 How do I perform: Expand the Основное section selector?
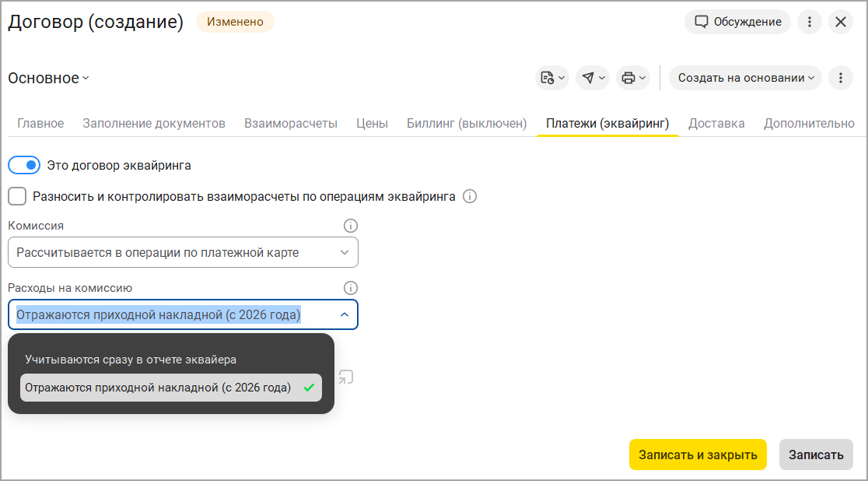tap(48, 78)
